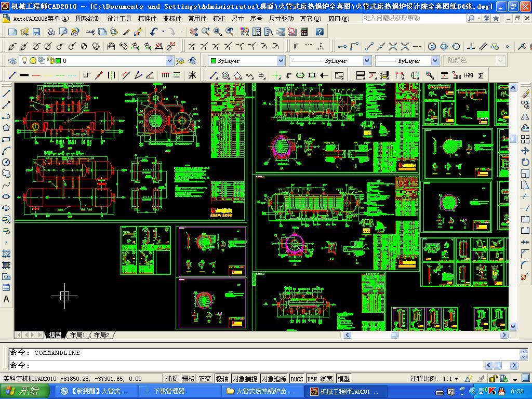Click the Save file toolbar icon
Image resolution: width=532 pixels, height=399 pixels.
(x=36, y=32)
